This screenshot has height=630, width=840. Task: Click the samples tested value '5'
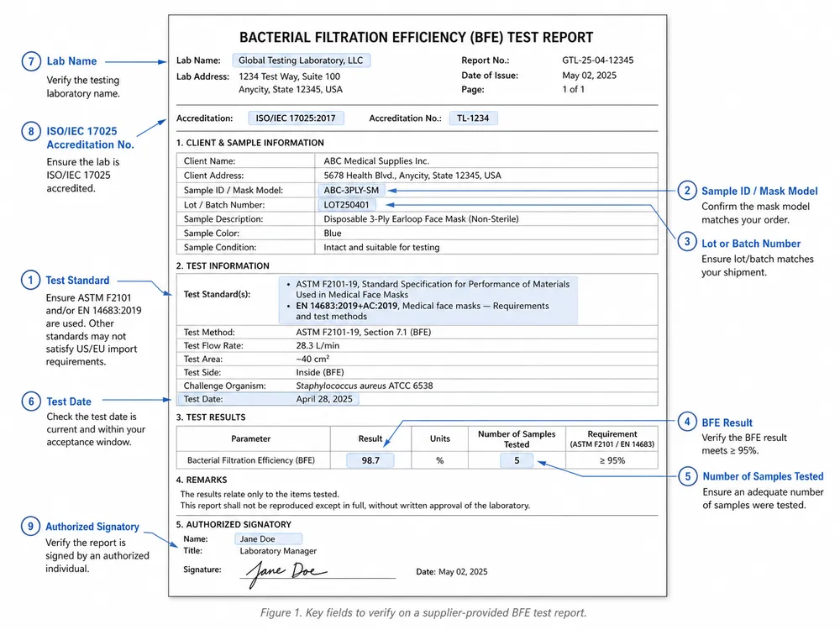(517, 460)
